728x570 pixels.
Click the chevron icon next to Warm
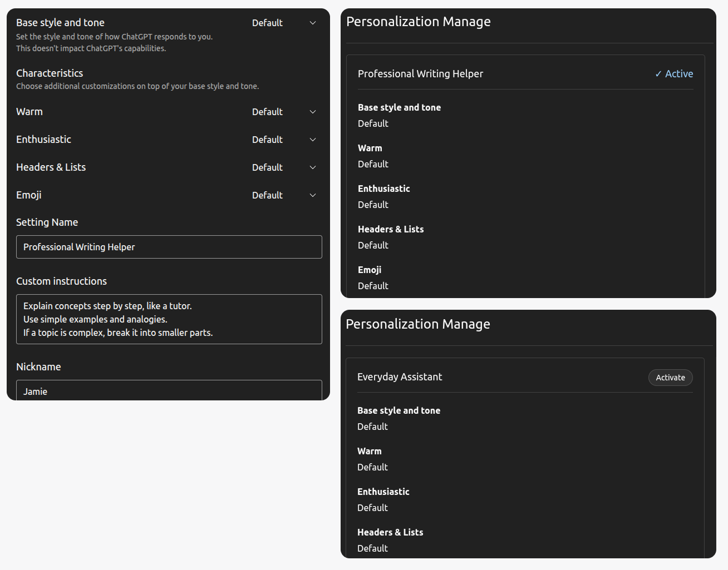(313, 112)
